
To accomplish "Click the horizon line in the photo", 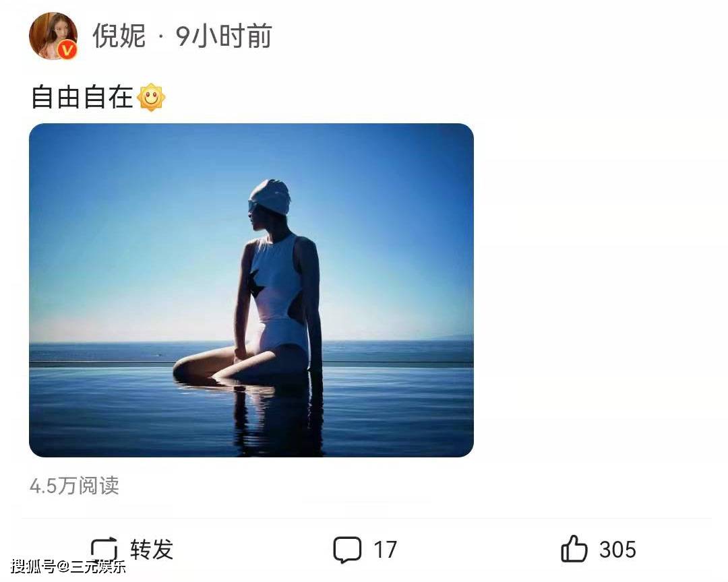I will pyautogui.click(x=251, y=342).
